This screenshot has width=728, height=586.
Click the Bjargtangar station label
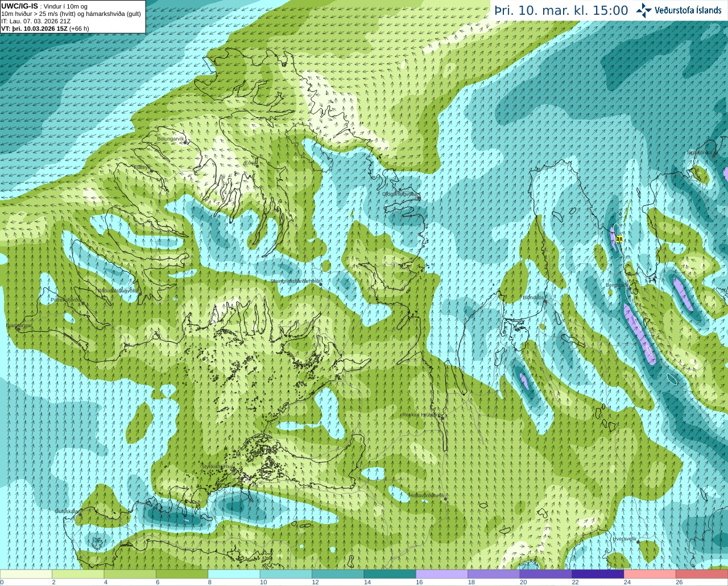[19, 325]
